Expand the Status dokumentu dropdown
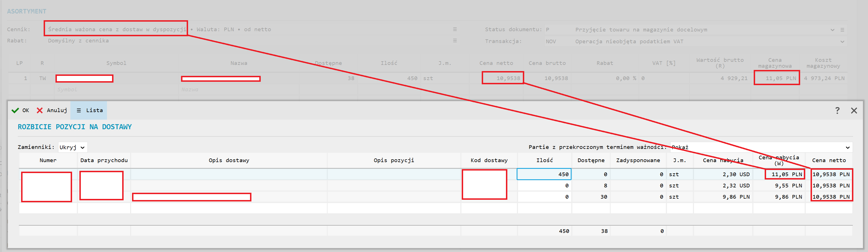The width and height of the screenshot is (868, 252). [832, 30]
